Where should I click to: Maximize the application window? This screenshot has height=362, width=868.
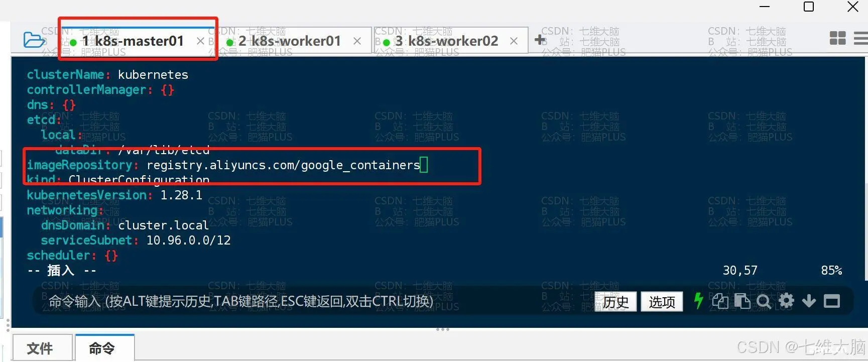[809, 7]
